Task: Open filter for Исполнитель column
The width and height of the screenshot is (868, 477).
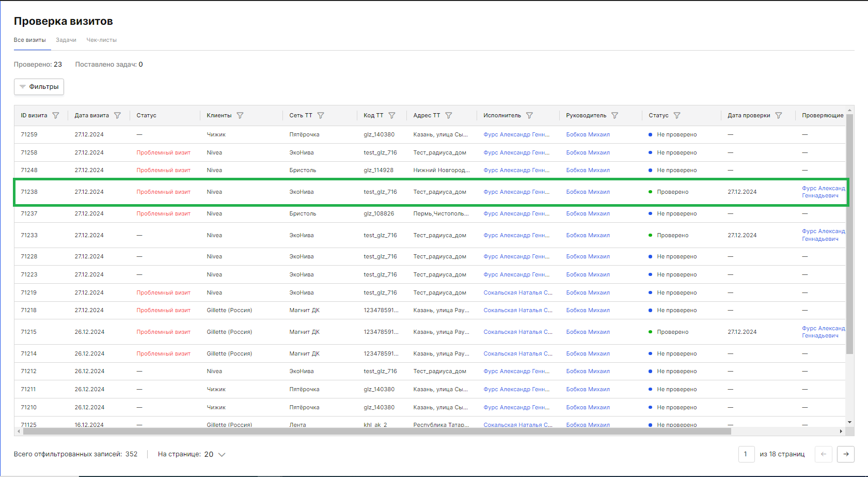Action: pos(529,115)
